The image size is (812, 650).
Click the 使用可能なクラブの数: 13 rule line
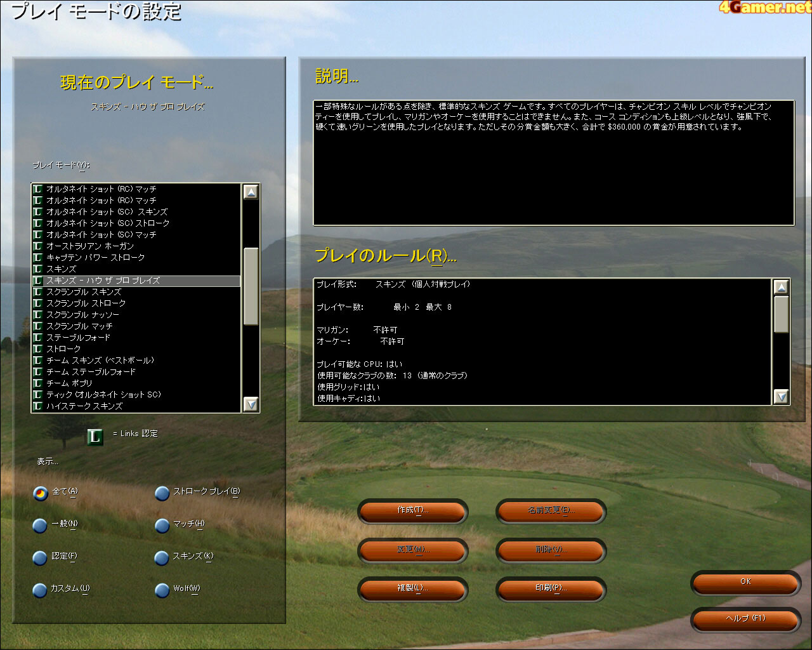pos(393,376)
